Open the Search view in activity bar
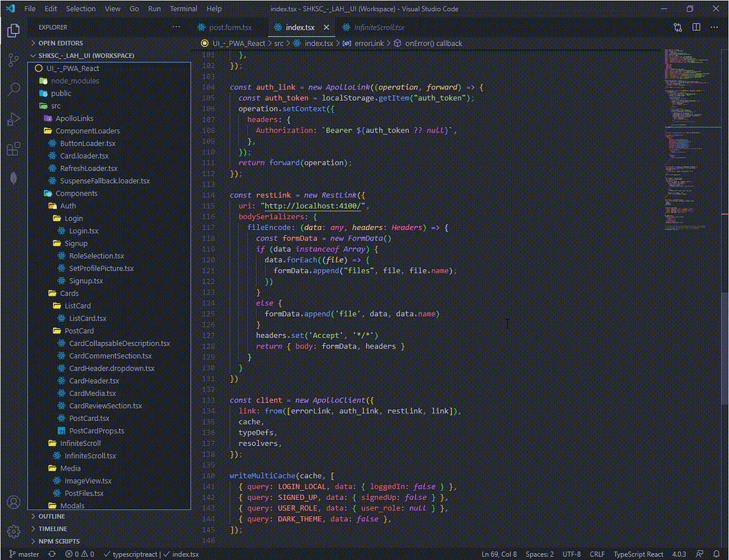Image resolution: width=729 pixels, height=560 pixels. (13, 89)
